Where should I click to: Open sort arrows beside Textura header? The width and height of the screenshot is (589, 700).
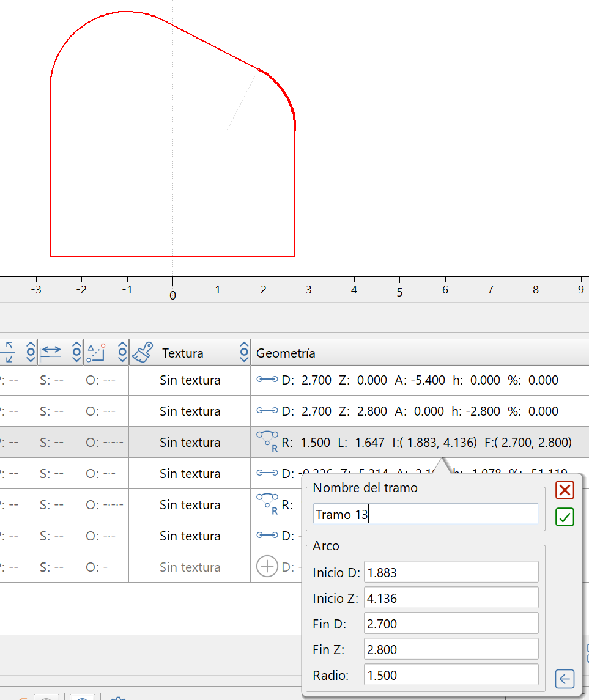pos(244,353)
